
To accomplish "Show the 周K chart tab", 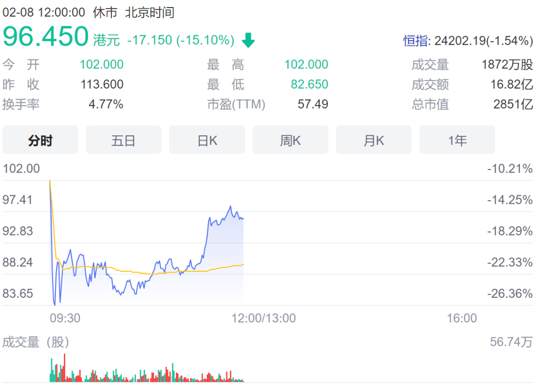I will coord(290,140).
